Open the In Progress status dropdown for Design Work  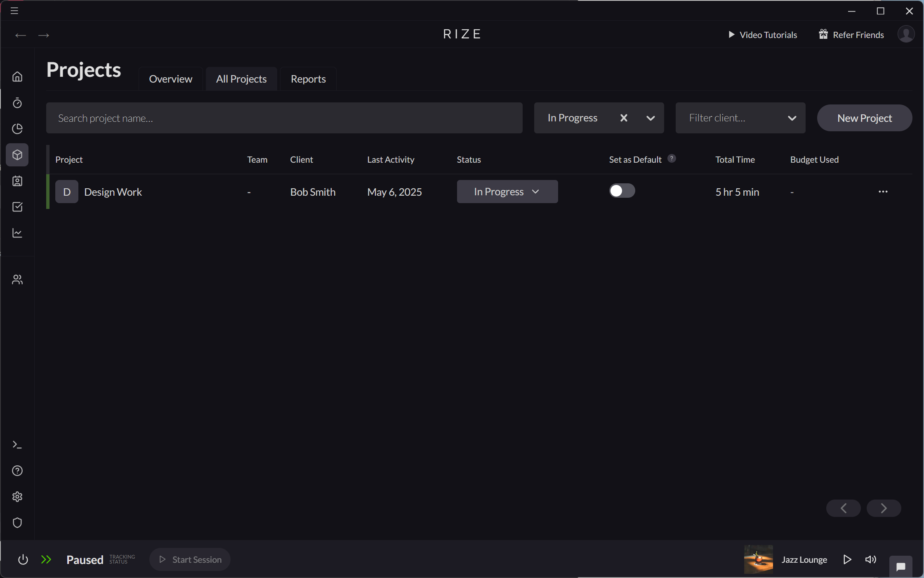[x=507, y=191]
